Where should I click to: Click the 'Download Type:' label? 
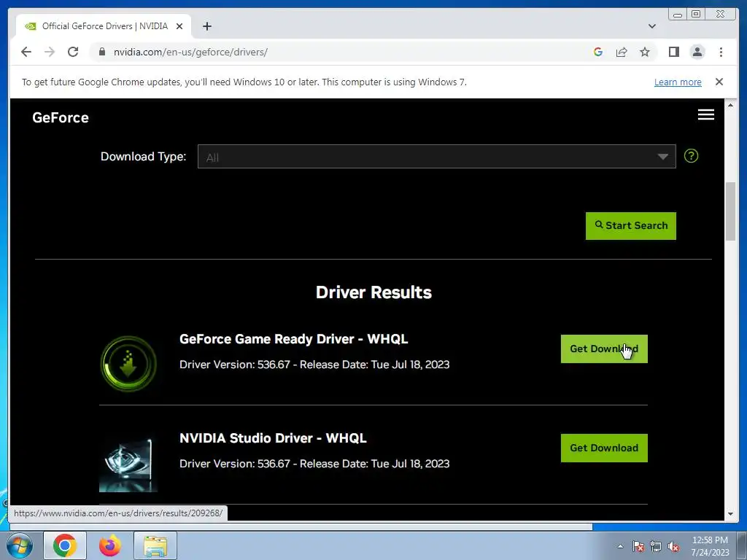pos(144,156)
